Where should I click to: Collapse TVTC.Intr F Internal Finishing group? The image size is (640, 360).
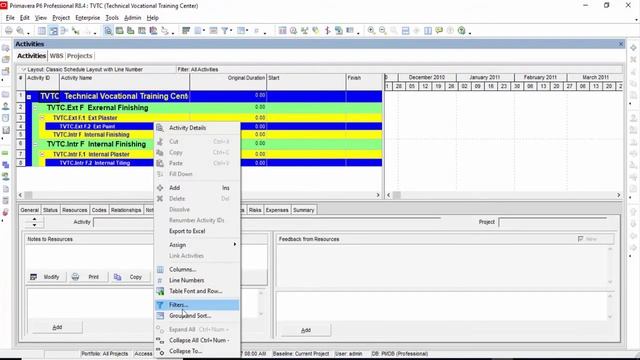(35, 144)
